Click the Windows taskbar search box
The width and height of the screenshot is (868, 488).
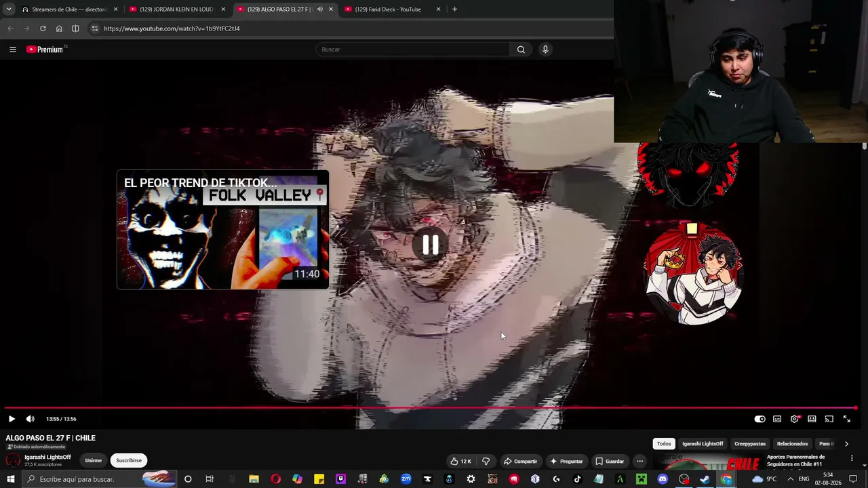coord(100,479)
